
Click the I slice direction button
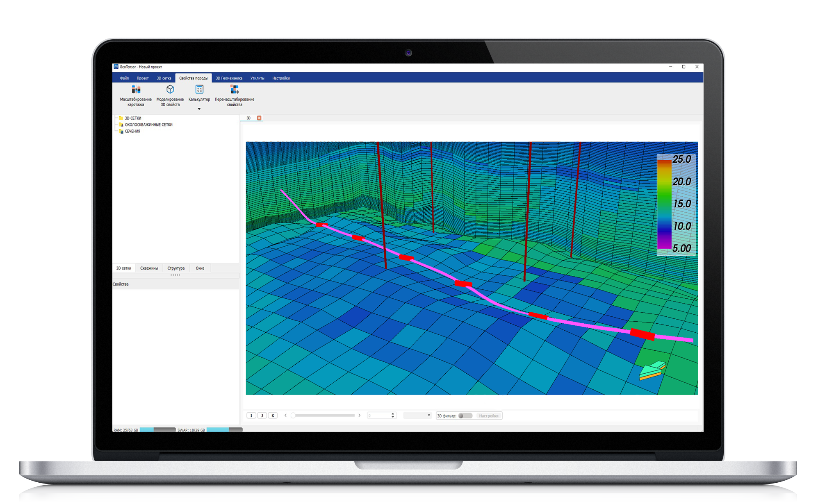coord(251,415)
